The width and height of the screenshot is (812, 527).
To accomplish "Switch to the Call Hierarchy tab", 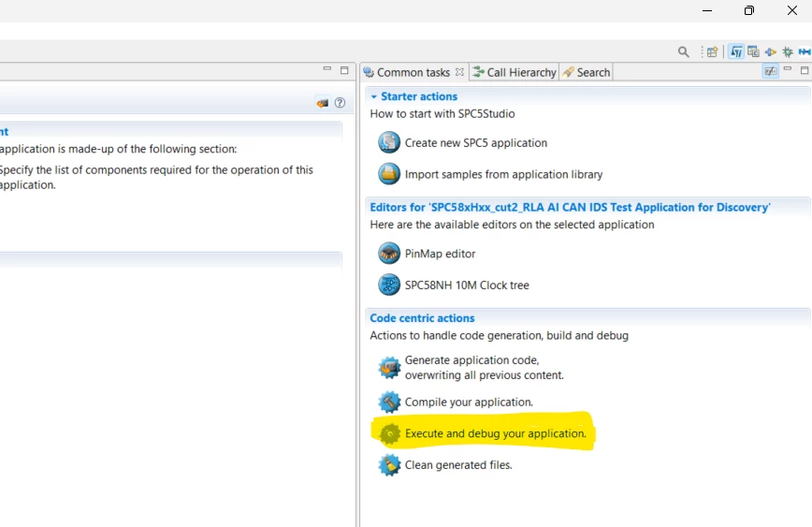I will click(515, 72).
